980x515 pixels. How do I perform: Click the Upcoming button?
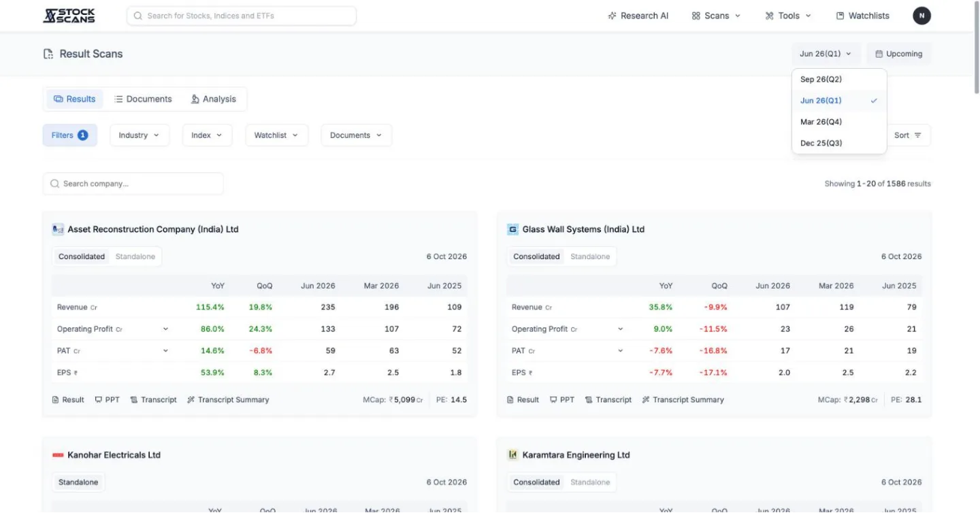click(x=899, y=54)
